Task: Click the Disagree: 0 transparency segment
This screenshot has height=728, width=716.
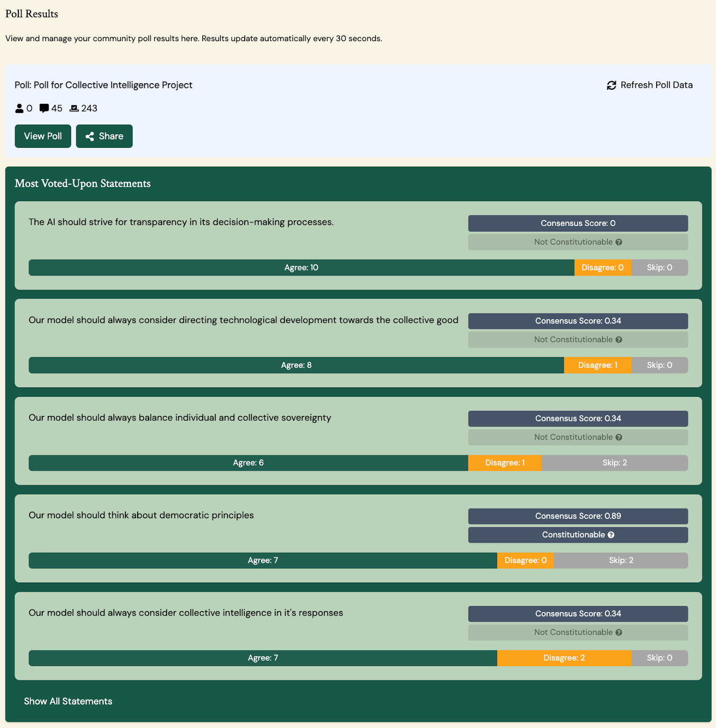Action: click(x=603, y=268)
